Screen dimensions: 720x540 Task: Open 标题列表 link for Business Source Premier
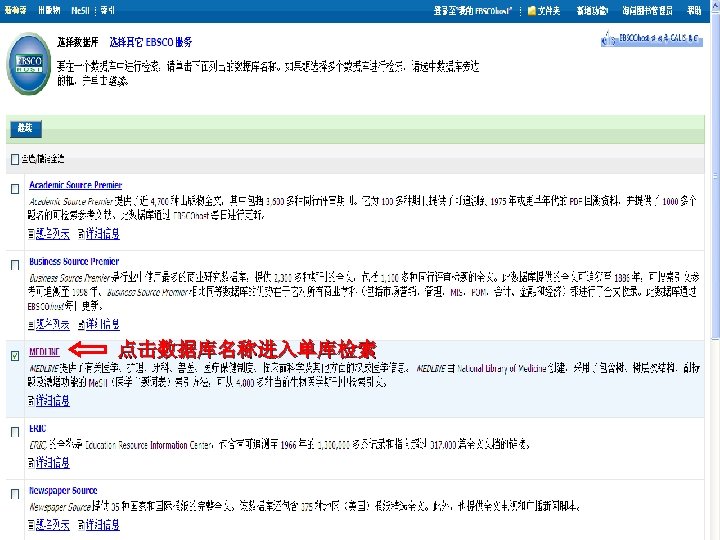click(x=53, y=325)
